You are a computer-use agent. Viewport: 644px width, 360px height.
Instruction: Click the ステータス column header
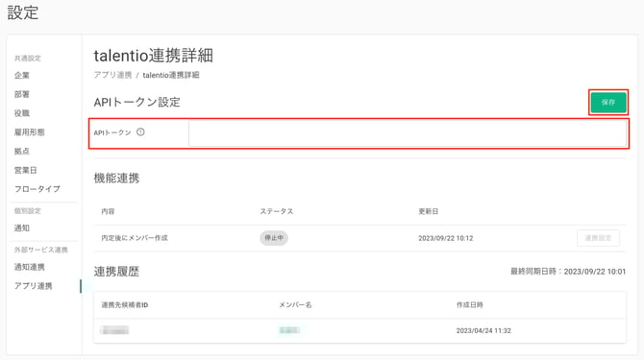[x=277, y=211]
